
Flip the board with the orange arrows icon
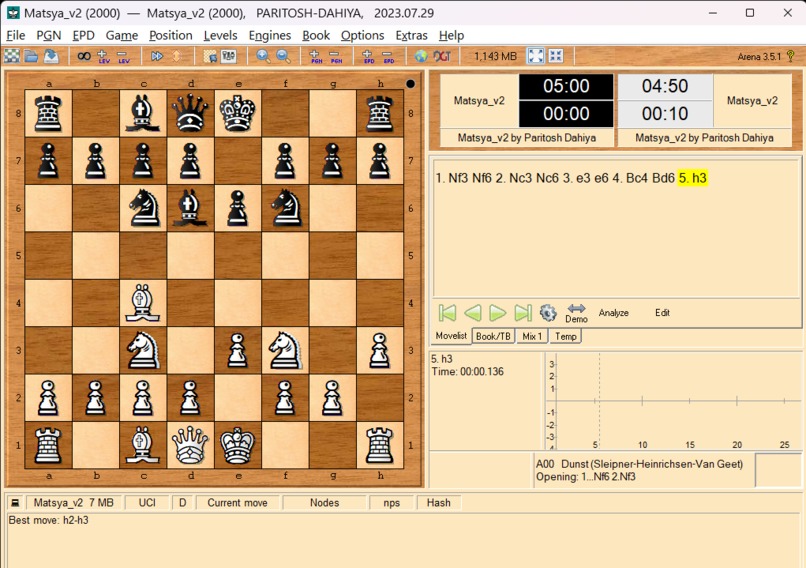point(176,56)
